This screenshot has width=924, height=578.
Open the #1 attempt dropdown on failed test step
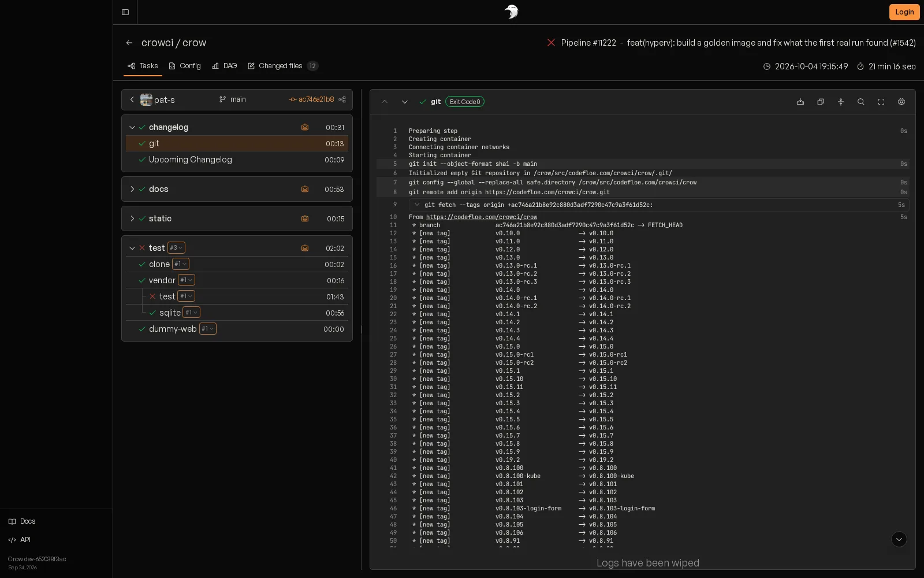(186, 297)
